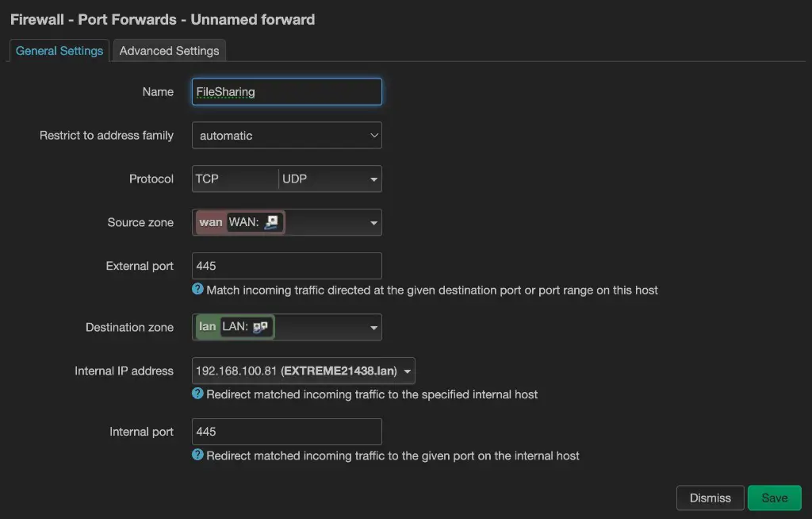The image size is (812, 519).
Task: Expand the Destination zone dropdown
Action: (x=373, y=327)
